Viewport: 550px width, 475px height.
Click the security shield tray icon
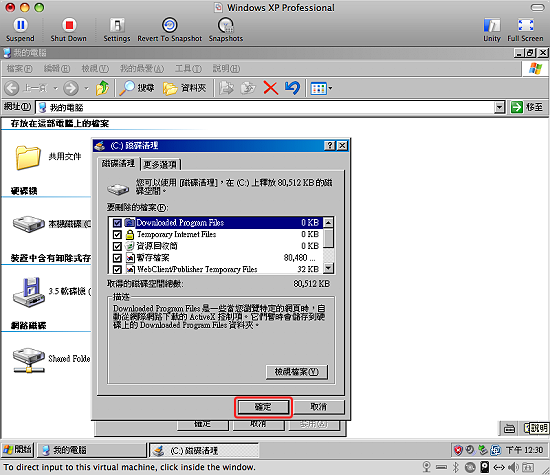(x=458, y=450)
